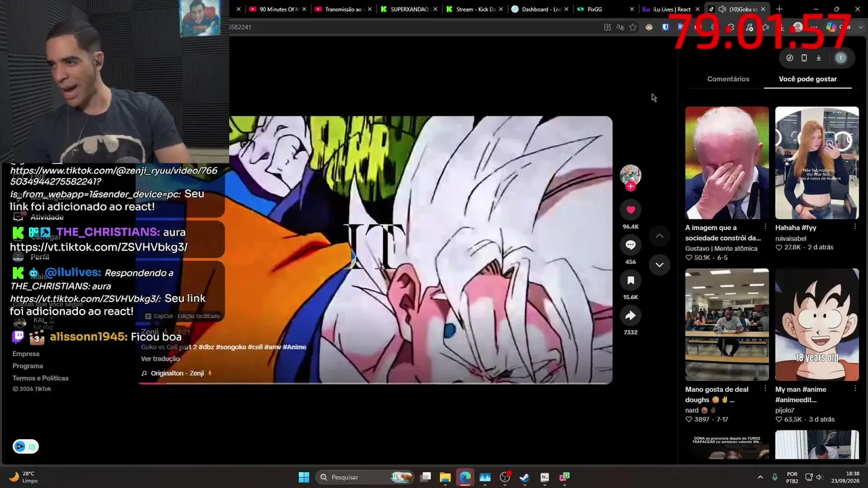868x488 pixels.
Task: Switch to the Comentários tab
Action: click(x=728, y=79)
